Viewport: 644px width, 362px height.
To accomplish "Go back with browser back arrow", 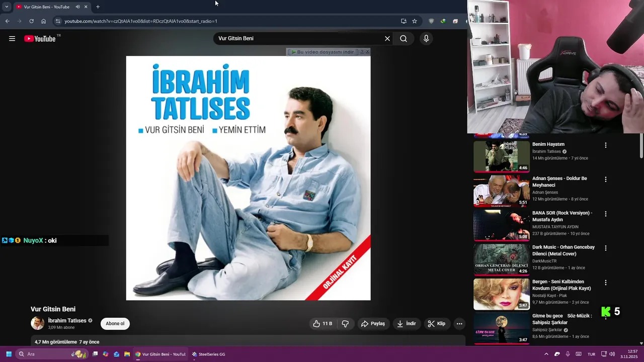I will point(7,21).
